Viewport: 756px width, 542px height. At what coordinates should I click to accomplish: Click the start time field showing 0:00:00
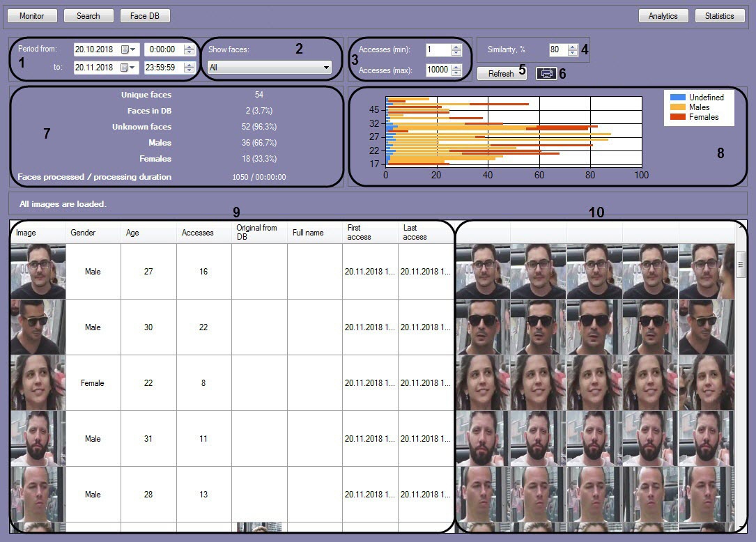pos(163,49)
